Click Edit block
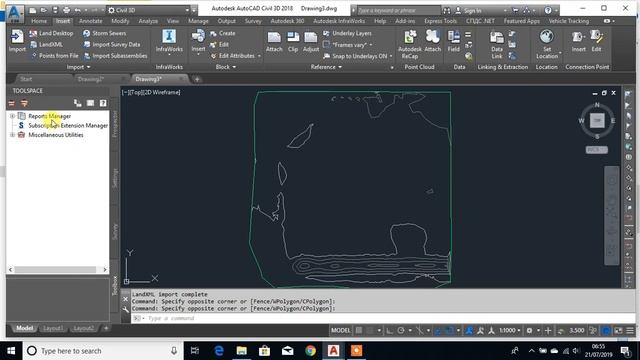This screenshot has height=360, width=640. coord(219,44)
